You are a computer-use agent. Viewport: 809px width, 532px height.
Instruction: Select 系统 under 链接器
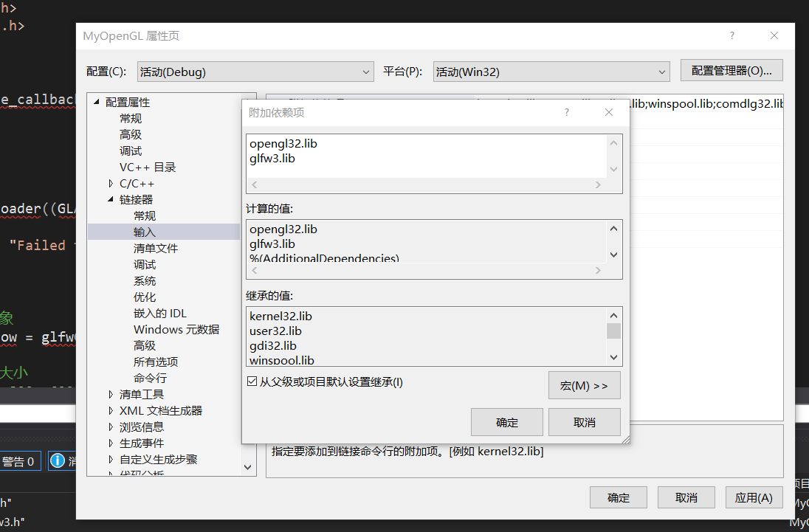(145, 281)
